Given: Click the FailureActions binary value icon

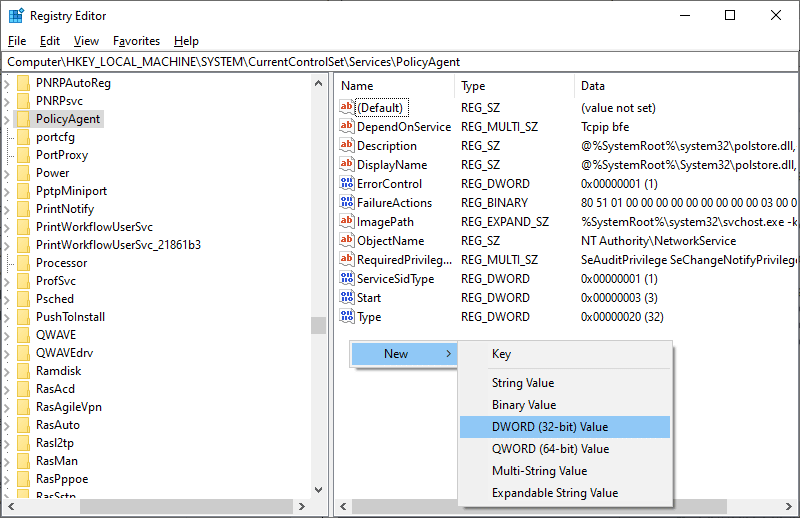Looking at the screenshot, I should [x=347, y=203].
